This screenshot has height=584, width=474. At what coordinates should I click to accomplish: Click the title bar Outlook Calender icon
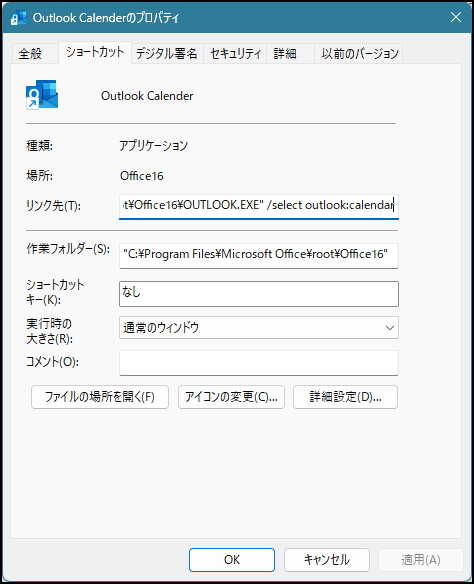coord(18,18)
